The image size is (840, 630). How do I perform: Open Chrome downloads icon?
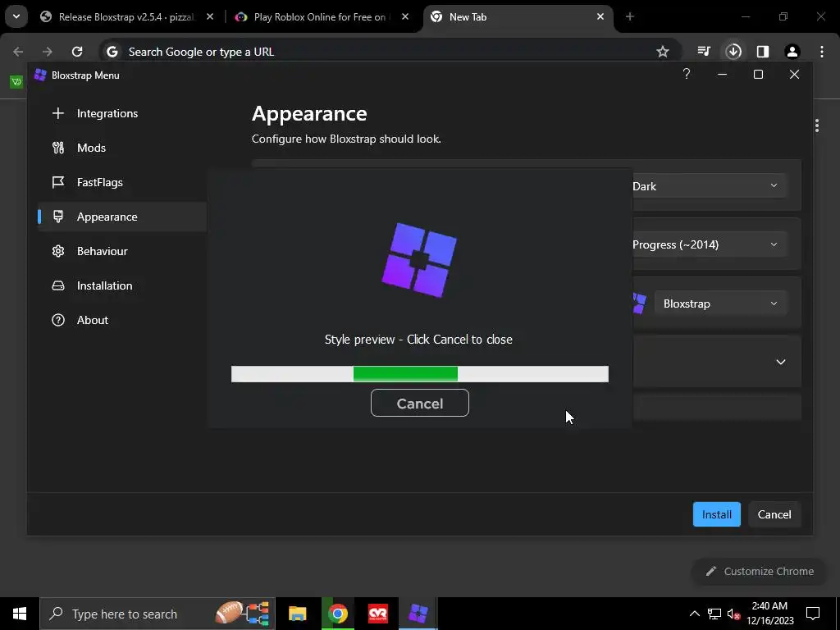(x=733, y=52)
